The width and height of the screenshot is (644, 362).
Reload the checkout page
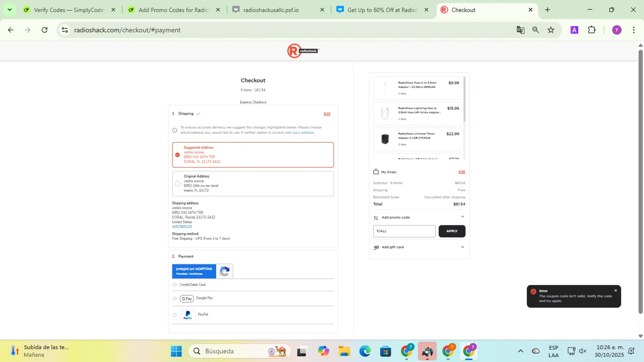point(45,30)
